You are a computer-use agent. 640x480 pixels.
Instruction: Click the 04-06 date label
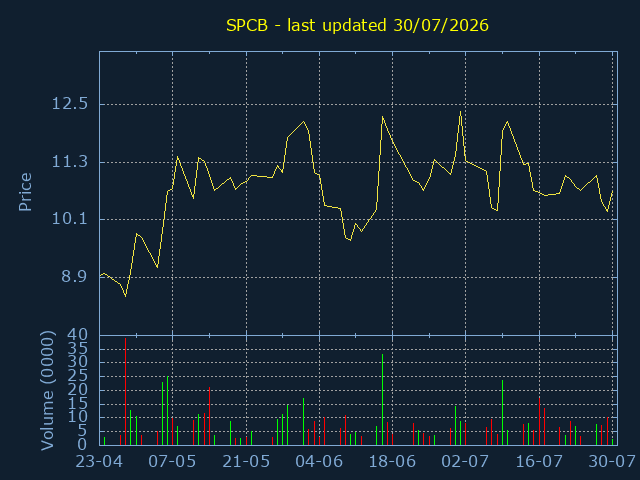[319, 462]
